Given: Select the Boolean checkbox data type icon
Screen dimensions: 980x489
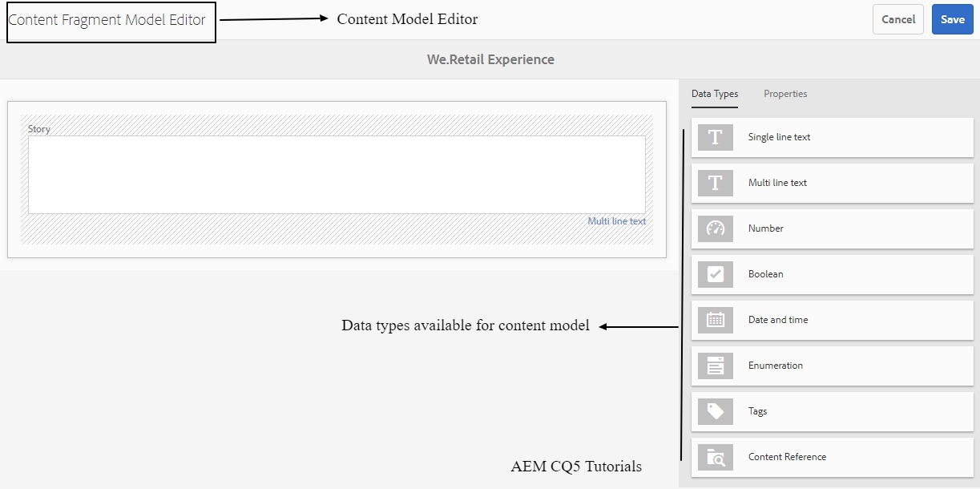Looking at the screenshot, I should [714, 274].
